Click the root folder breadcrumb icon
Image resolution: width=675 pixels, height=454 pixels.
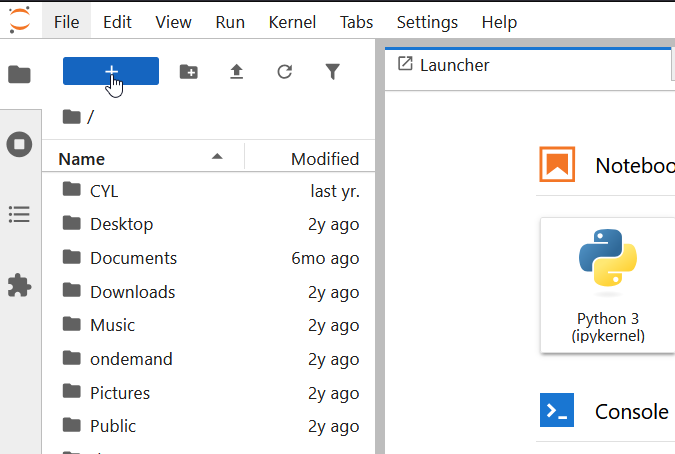pos(71,117)
